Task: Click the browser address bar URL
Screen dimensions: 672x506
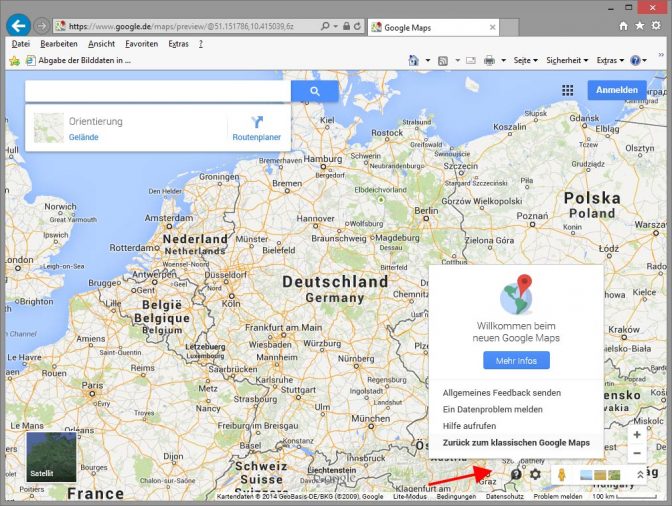Action: point(181,27)
